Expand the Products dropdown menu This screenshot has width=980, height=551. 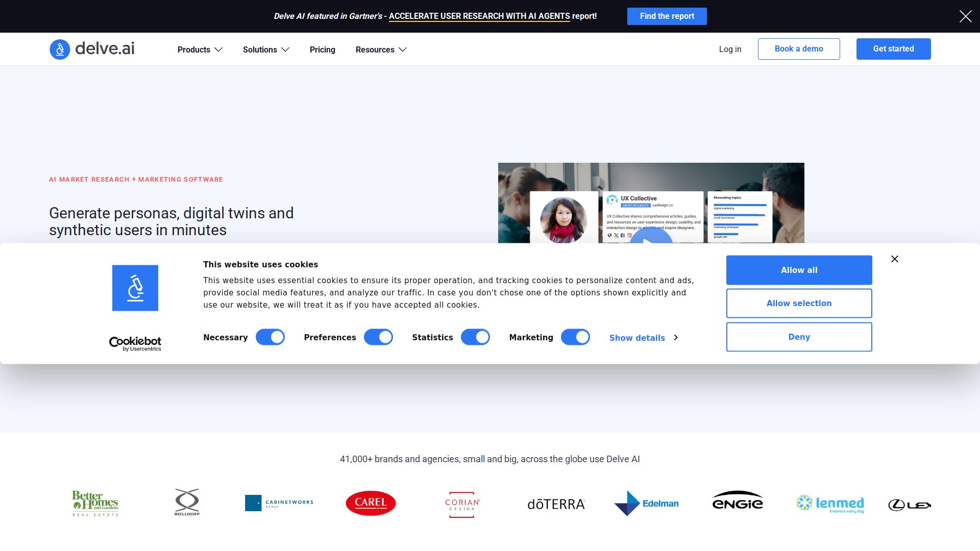click(x=200, y=49)
